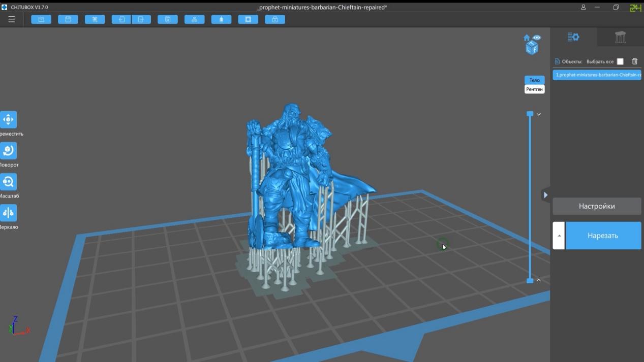This screenshot has height=362, width=644.
Task: Select the Rotate tool (Поворот)
Action: [x=8, y=151]
